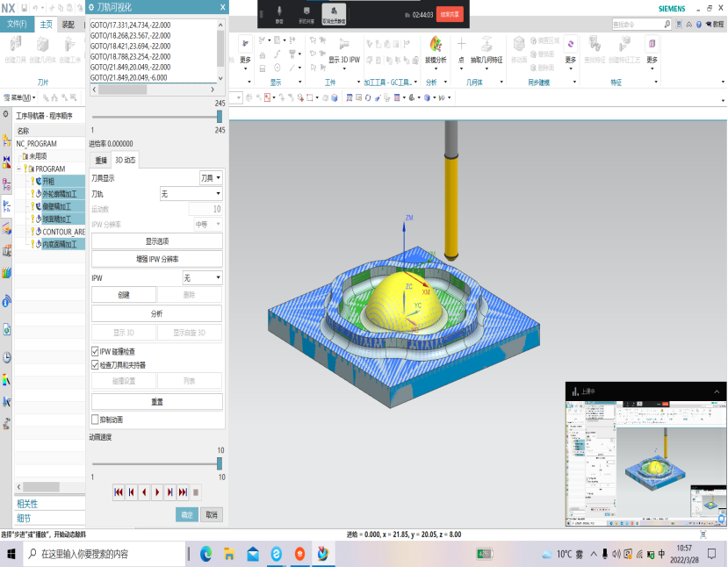The height and width of the screenshot is (567, 728).
Task: Click the 显示选项 button
Action: tap(157, 241)
